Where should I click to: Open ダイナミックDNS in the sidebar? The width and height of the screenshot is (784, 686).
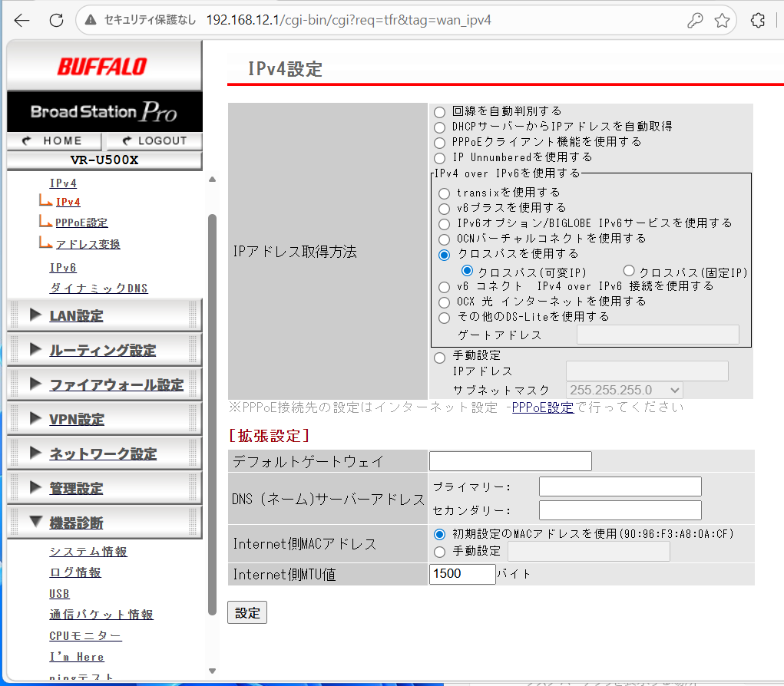tap(98, 289)
